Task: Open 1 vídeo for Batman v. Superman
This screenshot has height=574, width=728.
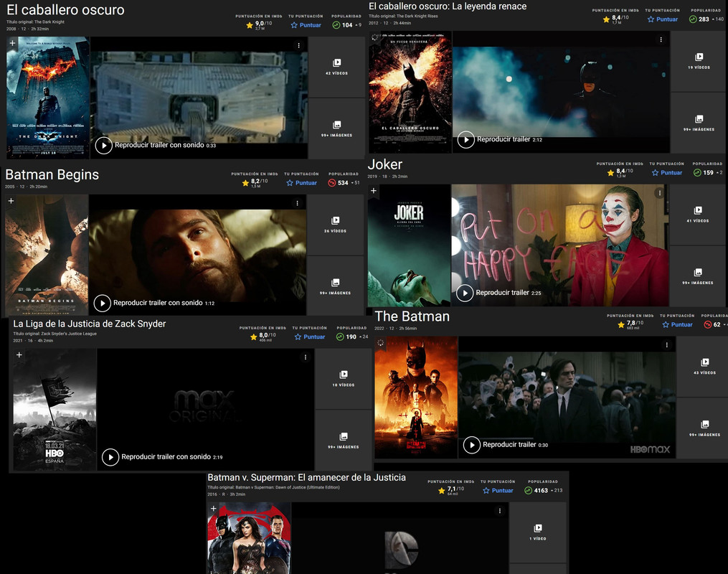Action: point(538,532)
